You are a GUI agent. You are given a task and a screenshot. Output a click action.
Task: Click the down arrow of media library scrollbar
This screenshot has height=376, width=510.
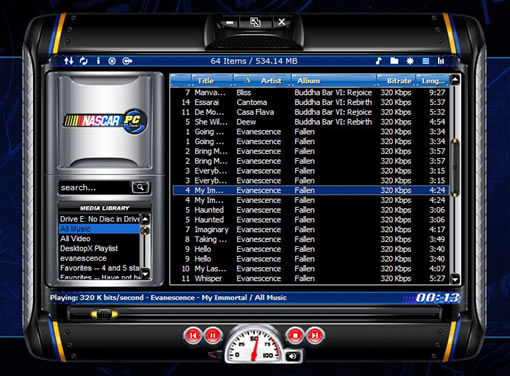(145, 273)
